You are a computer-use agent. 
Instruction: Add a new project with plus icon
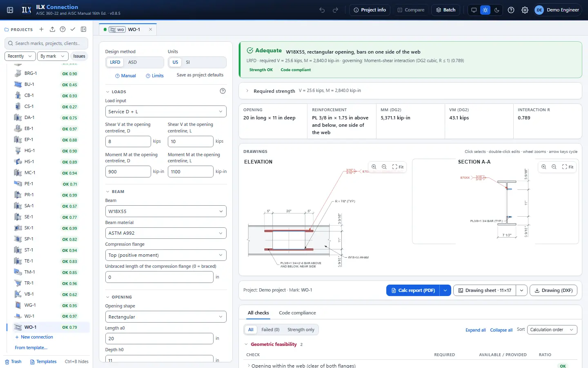coord(41,29)
